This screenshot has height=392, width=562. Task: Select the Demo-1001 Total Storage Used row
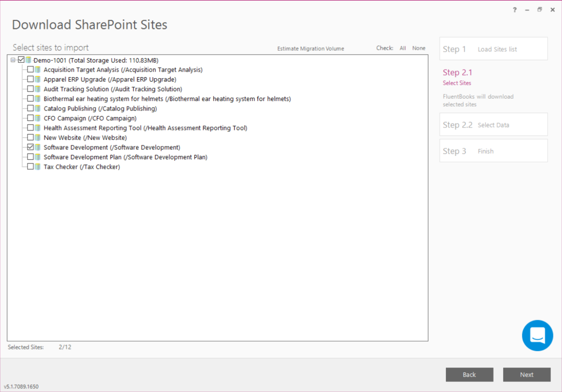[96, 60]
